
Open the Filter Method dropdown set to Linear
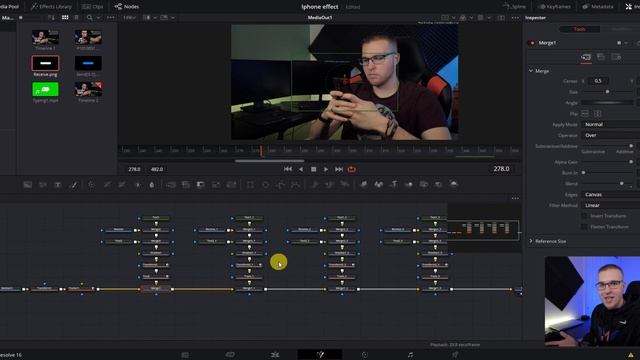click(x=611, y=205)
